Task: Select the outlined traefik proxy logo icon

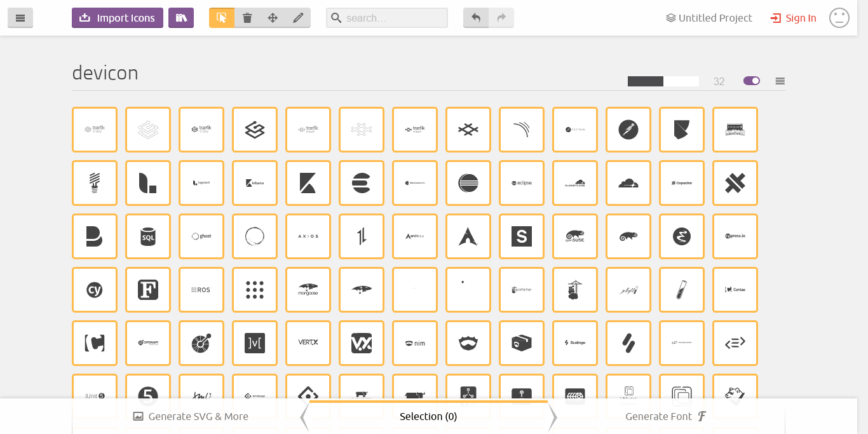Action: (148, 130)
